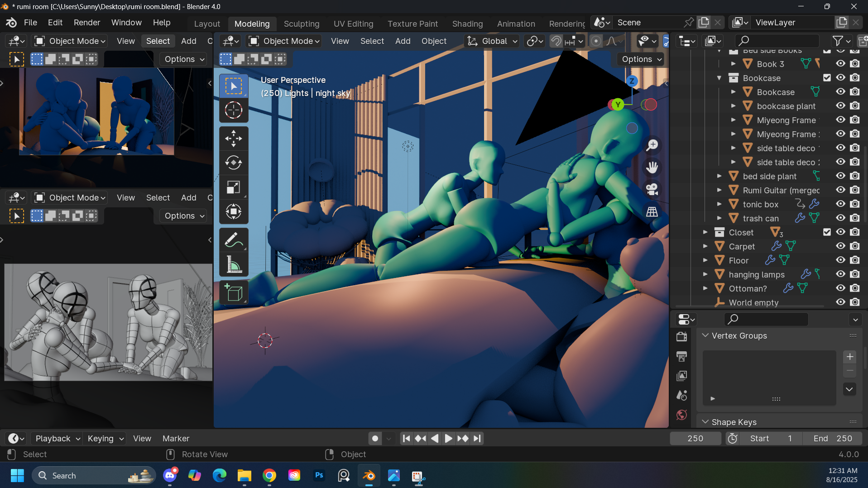868x488 pixels.
Task: Collapse the Bookcase collection
Action: click(x=719, y=78)
